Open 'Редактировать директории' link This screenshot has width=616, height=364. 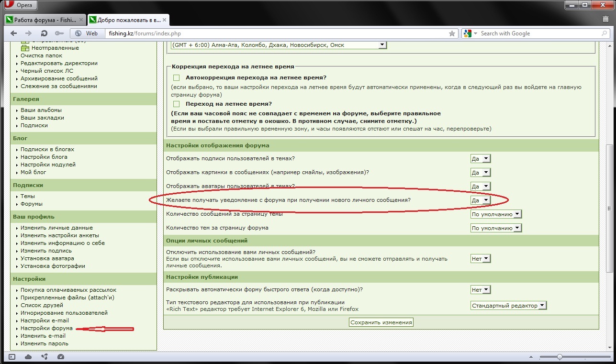click(x=59, y=63)
